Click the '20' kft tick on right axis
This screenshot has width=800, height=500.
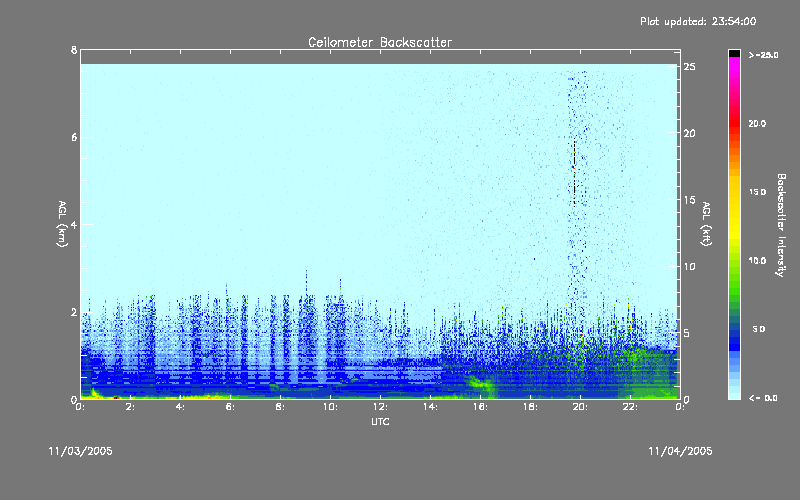(689, 133)
